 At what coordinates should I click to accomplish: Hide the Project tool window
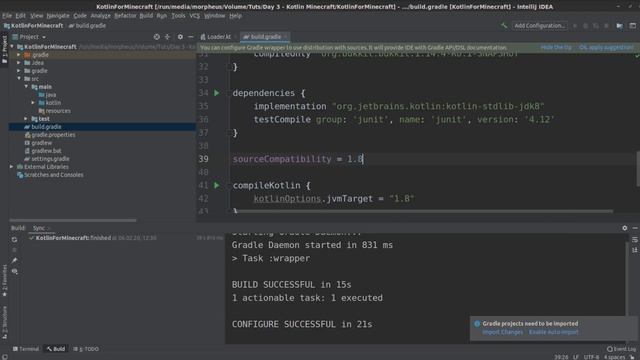[191, 37]
